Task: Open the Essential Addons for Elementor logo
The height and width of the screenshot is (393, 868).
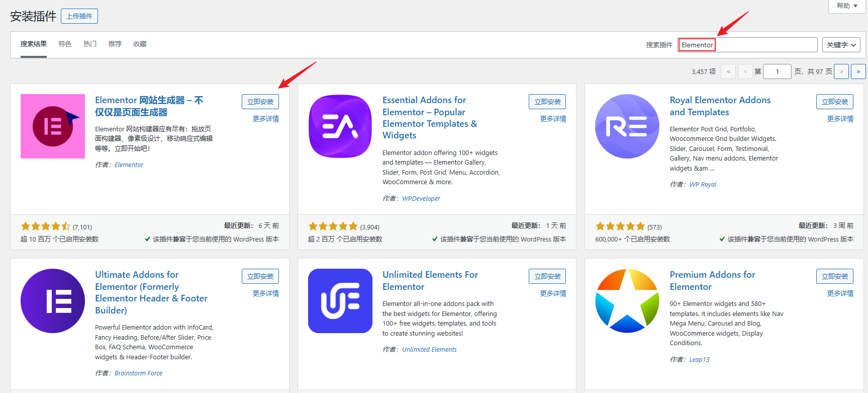Action: point(340,126)
